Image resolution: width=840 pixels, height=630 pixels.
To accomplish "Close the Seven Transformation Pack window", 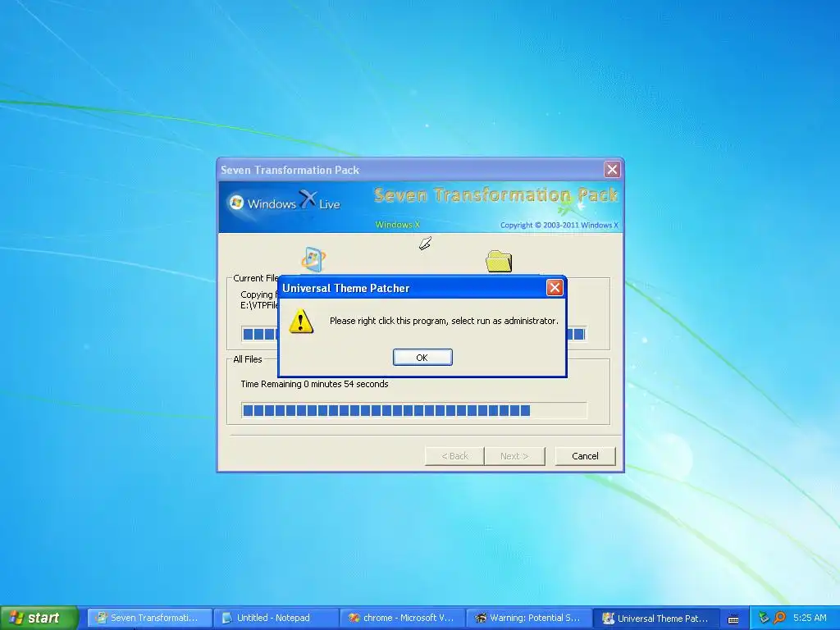I will [612, 170].
